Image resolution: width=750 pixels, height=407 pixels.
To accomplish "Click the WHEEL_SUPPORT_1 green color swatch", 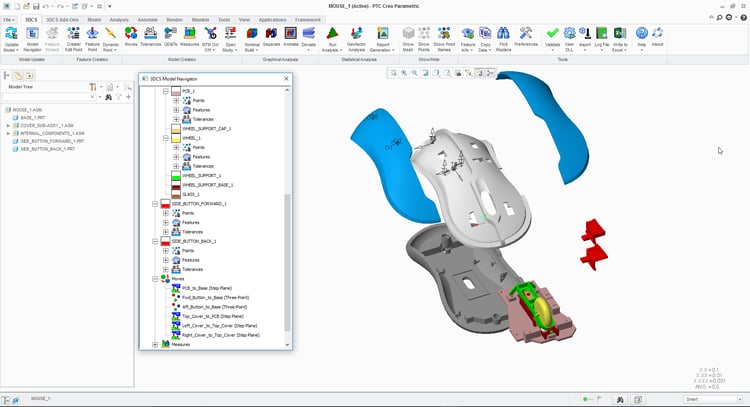I will [x=176, y=176].
